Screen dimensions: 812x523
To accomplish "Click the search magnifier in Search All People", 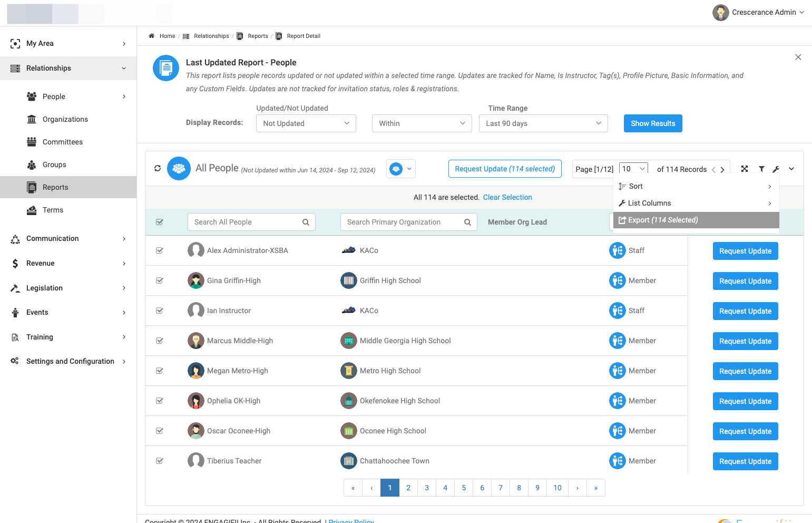I will 306,222.
